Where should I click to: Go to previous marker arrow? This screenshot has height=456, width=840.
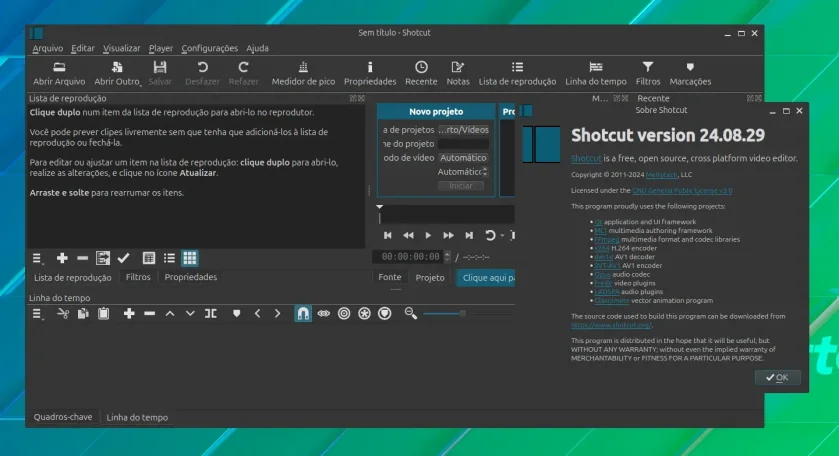[x=257, y=313]
